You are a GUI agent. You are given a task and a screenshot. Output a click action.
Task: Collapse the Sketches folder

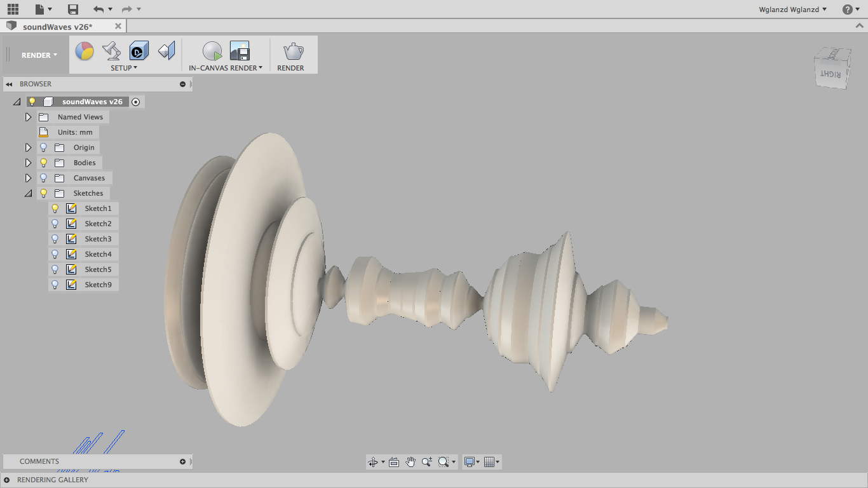[x=28, y=193]
